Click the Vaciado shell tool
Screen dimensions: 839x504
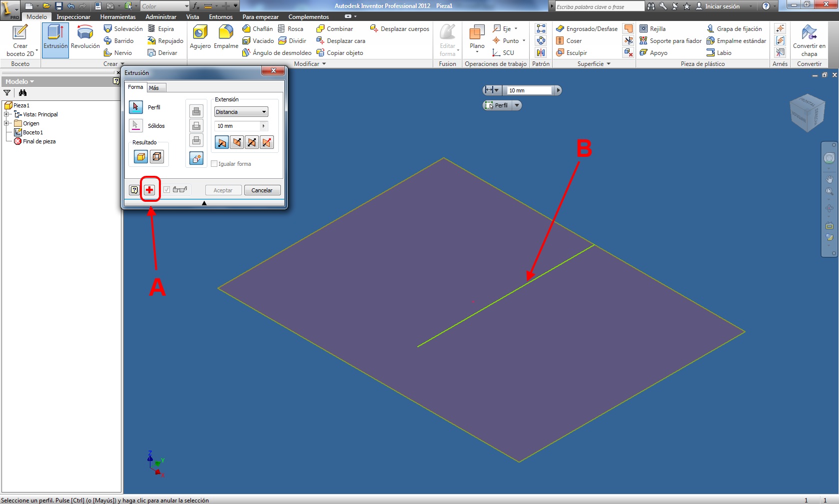(x=258, y=41)
